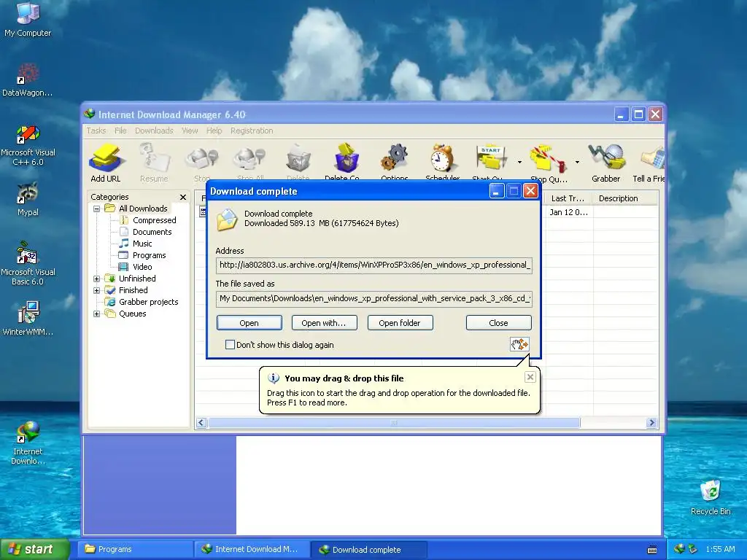The height and width of the screenshot is (560, 747).
Task: Click the Windows start button
Action: 34,550
